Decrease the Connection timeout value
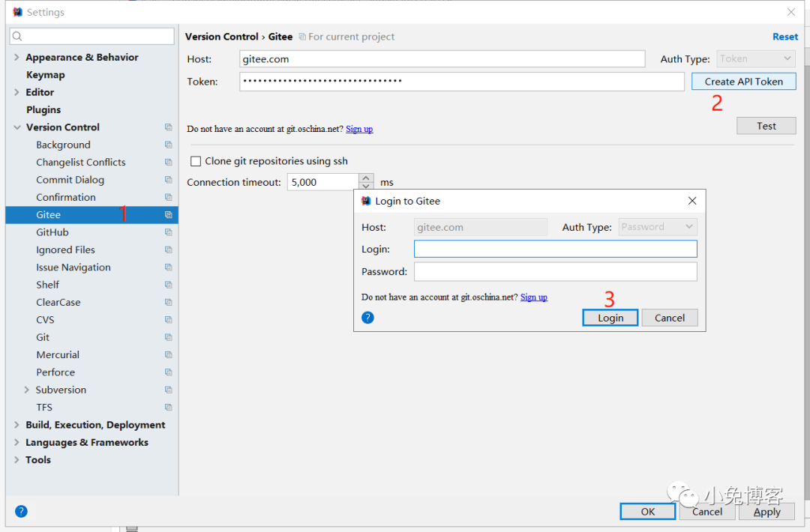The width and height of the screenshot is (810, 532). [x=366, y=187]
